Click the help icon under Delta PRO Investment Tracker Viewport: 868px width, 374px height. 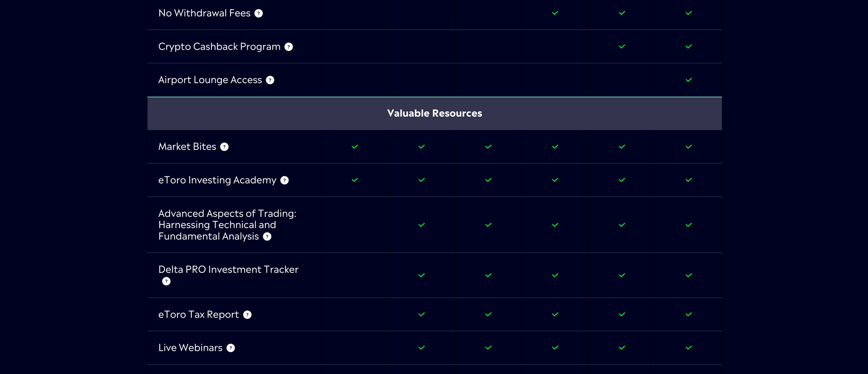[166, 281]
